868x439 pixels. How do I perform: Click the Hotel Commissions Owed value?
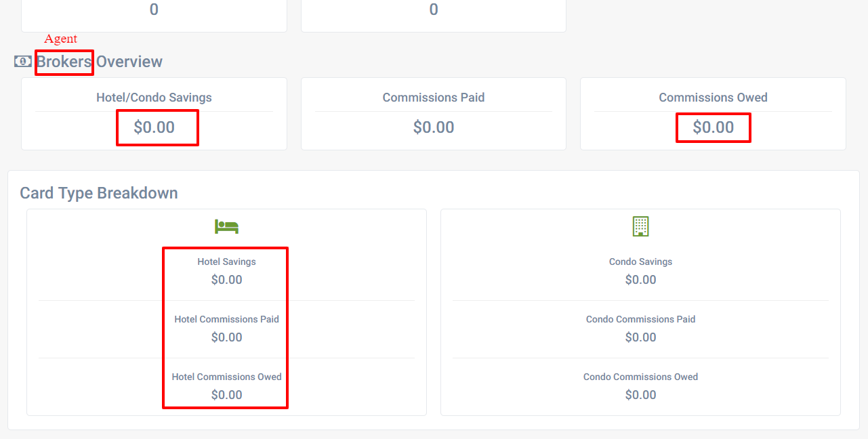(225, 394)
